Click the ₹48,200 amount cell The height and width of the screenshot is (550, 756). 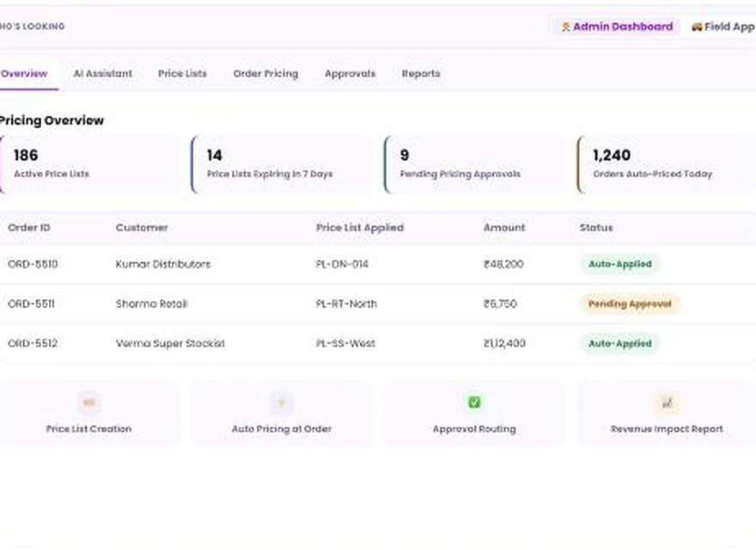click(x=503, y=265)
